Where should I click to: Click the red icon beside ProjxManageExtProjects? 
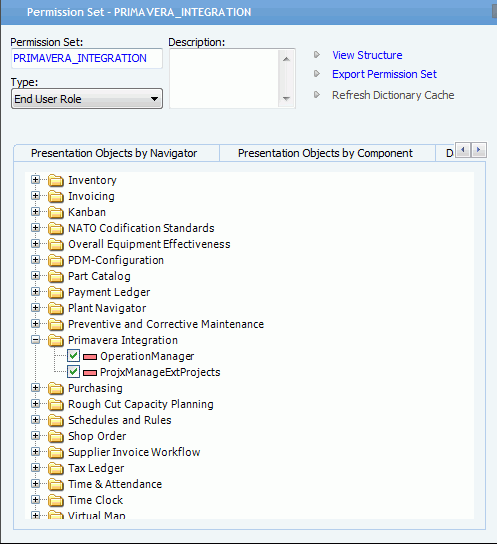[90, 373]
